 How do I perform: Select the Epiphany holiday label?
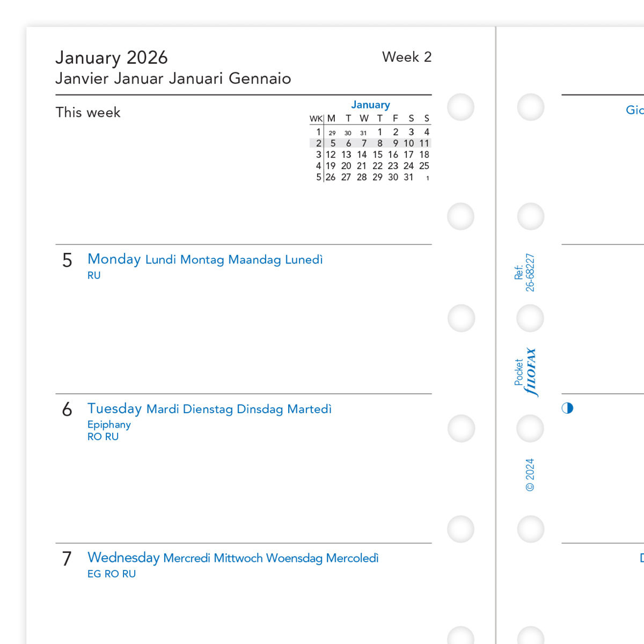coord(109,425)
